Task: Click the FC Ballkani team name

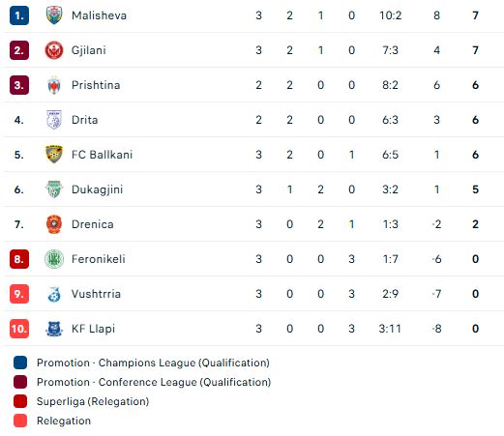Action: (x=102, y=155)
